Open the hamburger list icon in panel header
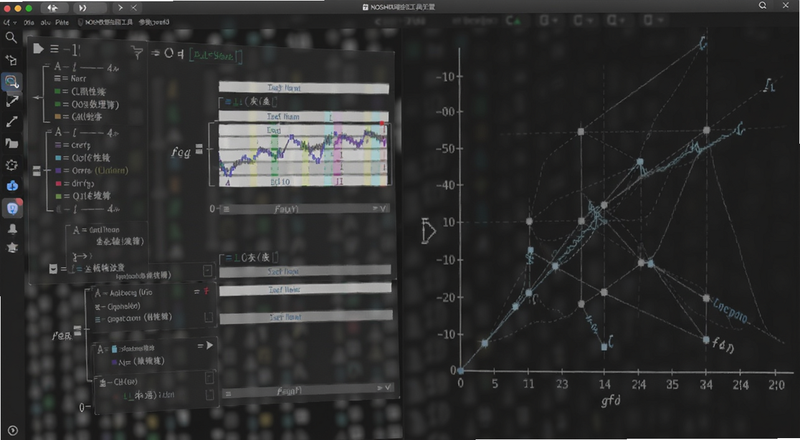 [54, 49]
